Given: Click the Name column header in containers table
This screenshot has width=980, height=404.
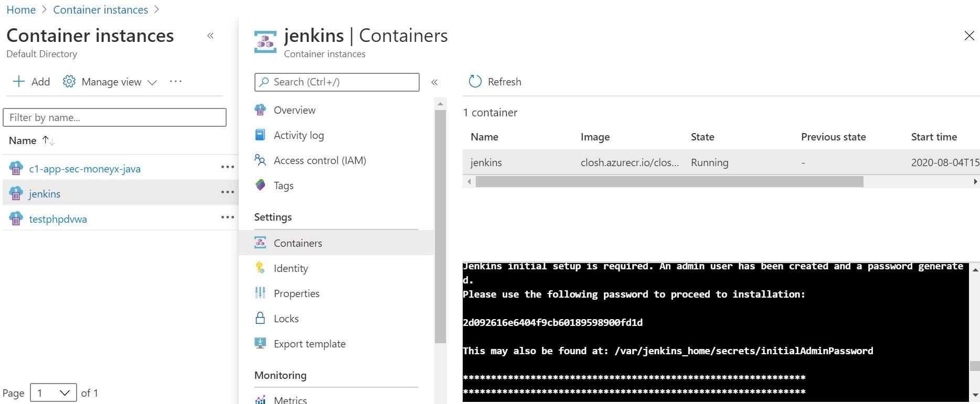Looking at the screenshot, I should tap(484, 137).
